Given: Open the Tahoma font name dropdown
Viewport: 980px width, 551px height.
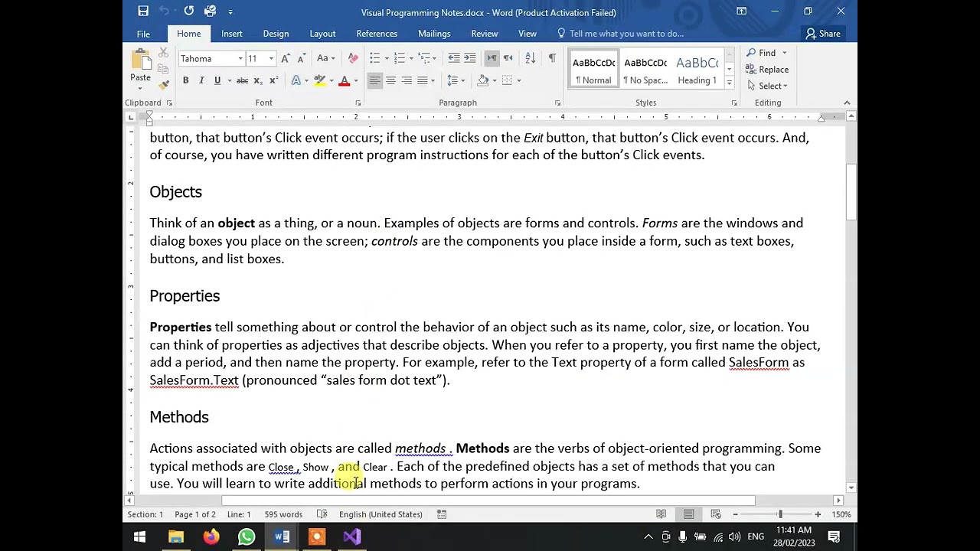Looking at the screenshot, I should [x=240, y=59].
